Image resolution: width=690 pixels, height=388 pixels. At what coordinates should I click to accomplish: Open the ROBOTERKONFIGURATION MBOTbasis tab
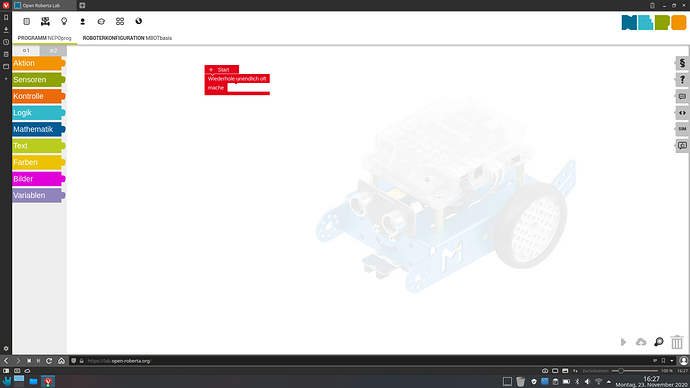(x=127, y=38)
